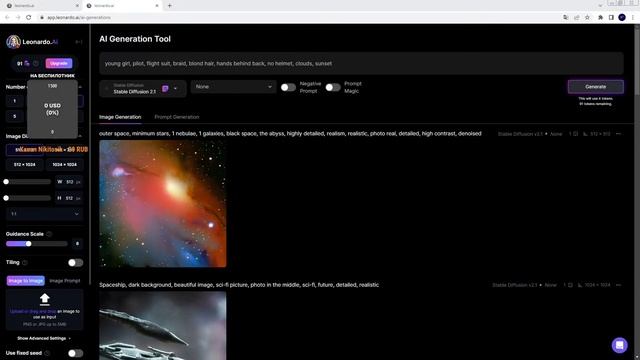Open the Stable Diffusion 2.1 model dropdown
Image resolution: width=640 pixels, height=360 pixels.
[x=142, y=89]
